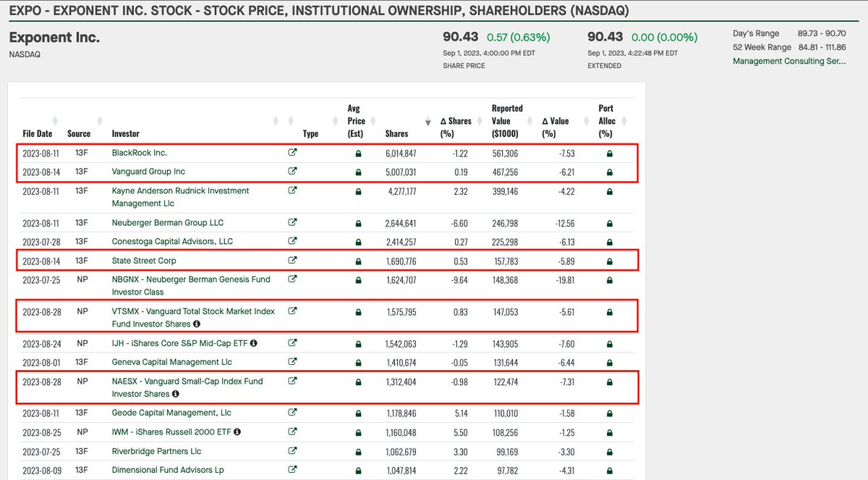Open Conestoga Capital Advisors, LLC link
The width and height of the screenshot is (868, 480).
click(x=173, y=242)
